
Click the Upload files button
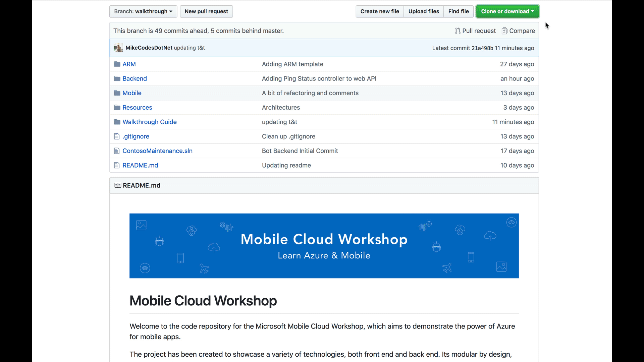(x=424, y=11)
